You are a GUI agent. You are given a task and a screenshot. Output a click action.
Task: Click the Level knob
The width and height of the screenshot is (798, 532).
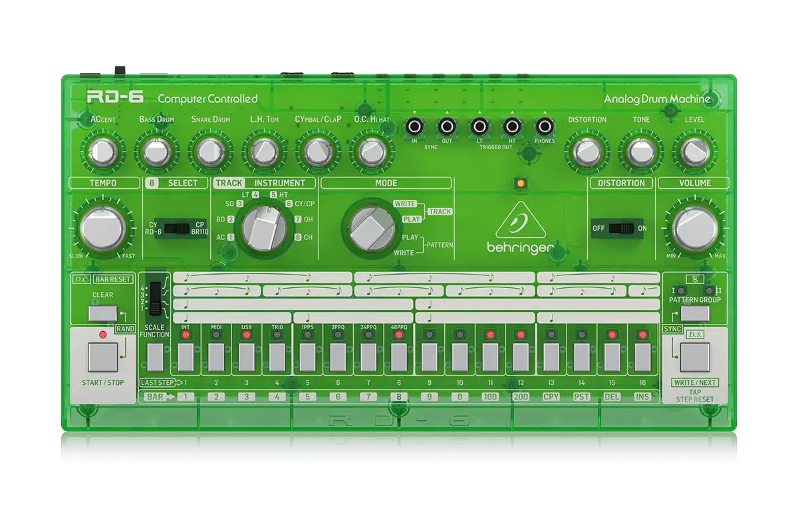point(694,152)
